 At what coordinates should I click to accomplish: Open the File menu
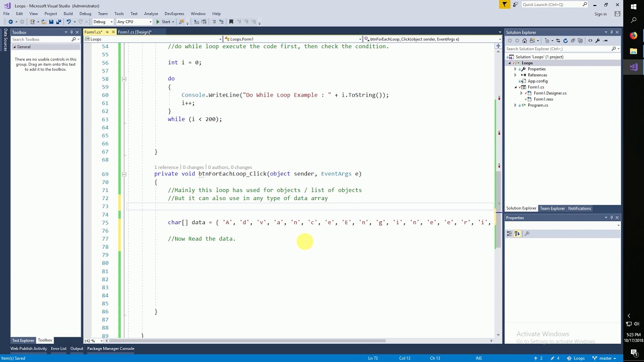[6, 14]
